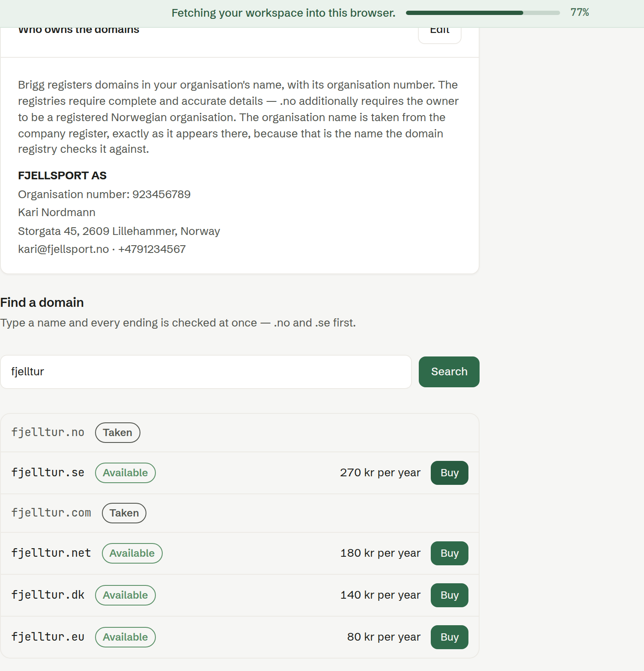Image resolution: width=644 pixels, height=671 pixels.
Task: Buy the fjelltur.eu domain
Action: coord(449,637)
